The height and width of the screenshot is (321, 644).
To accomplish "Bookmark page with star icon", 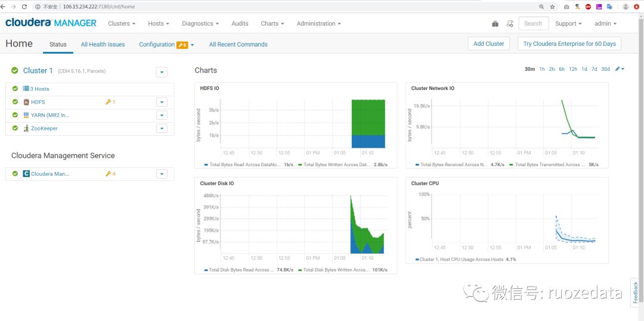I will pyautogui.click(x=552, y=7).
